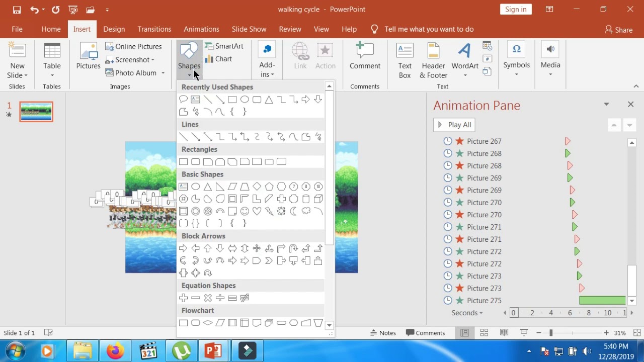
Task: Select the No Symbol shape
Action: (208, 211)
